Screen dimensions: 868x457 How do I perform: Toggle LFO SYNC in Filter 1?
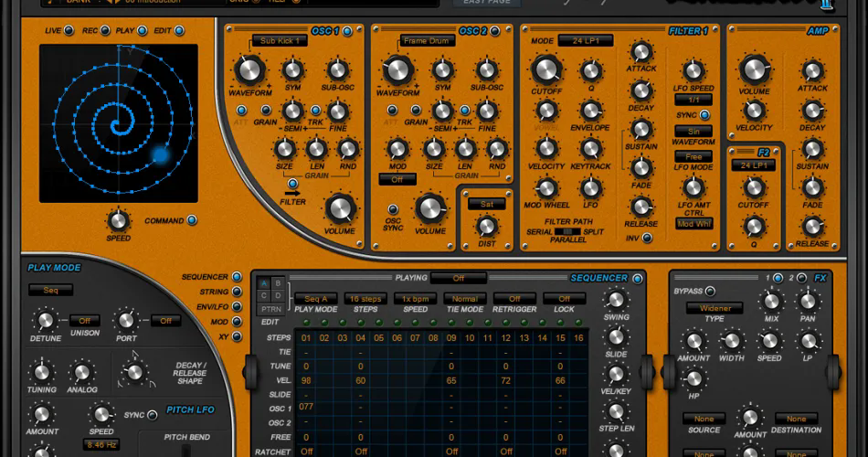point(704,114)
